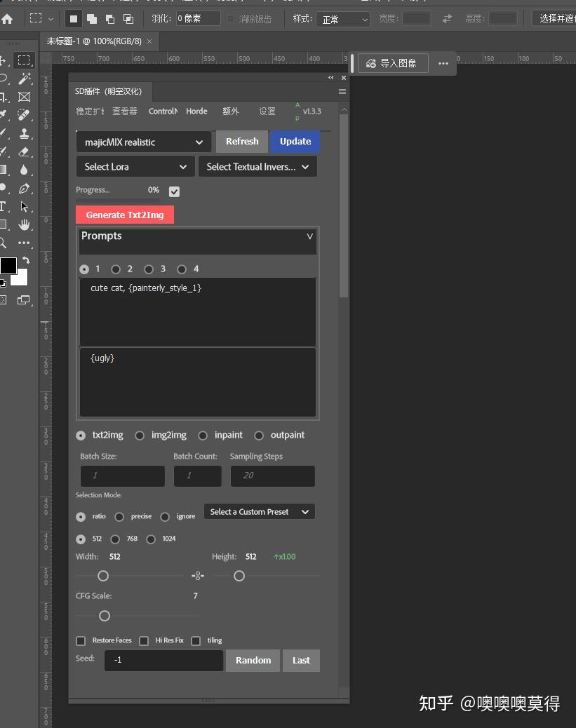Open the Select a Custom Preset dropdown
Viewport: 576px width, 728px height.
point(259,511)
